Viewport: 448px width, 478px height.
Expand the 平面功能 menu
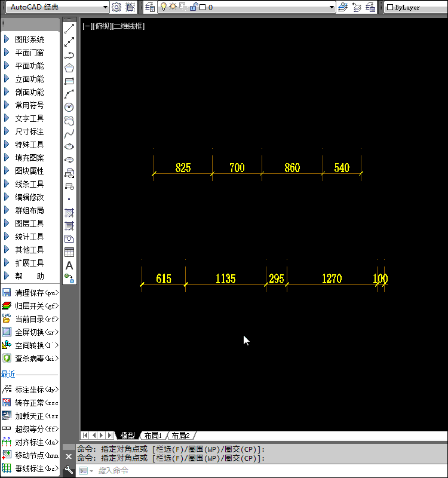[x=29, y=66]
